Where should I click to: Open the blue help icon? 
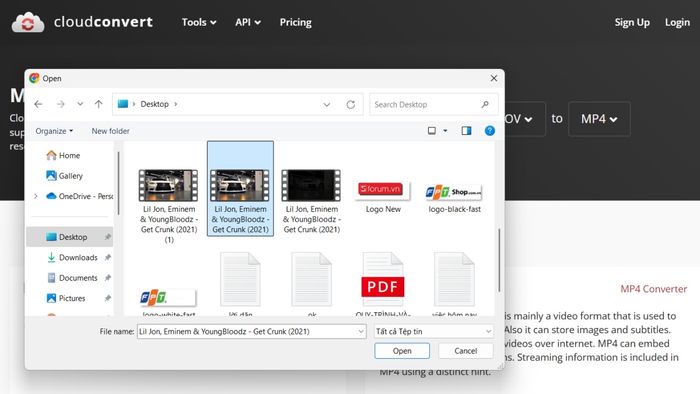[x=490, y=131]
